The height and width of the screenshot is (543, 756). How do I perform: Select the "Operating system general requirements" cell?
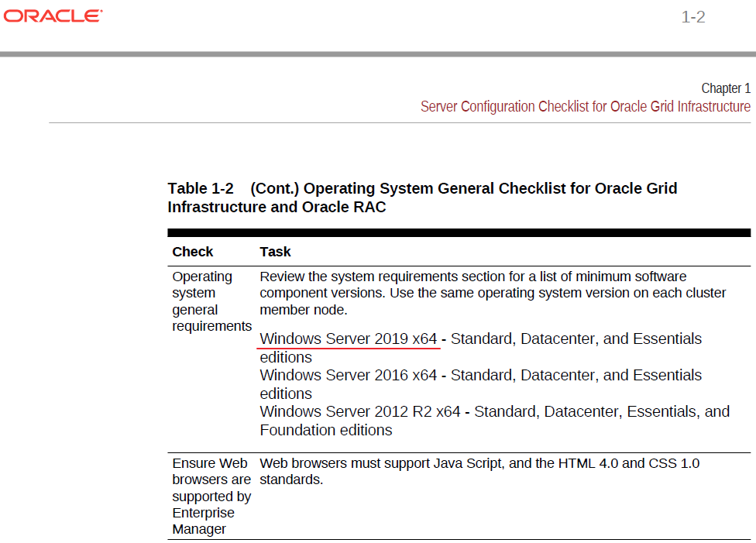[211, 301]
